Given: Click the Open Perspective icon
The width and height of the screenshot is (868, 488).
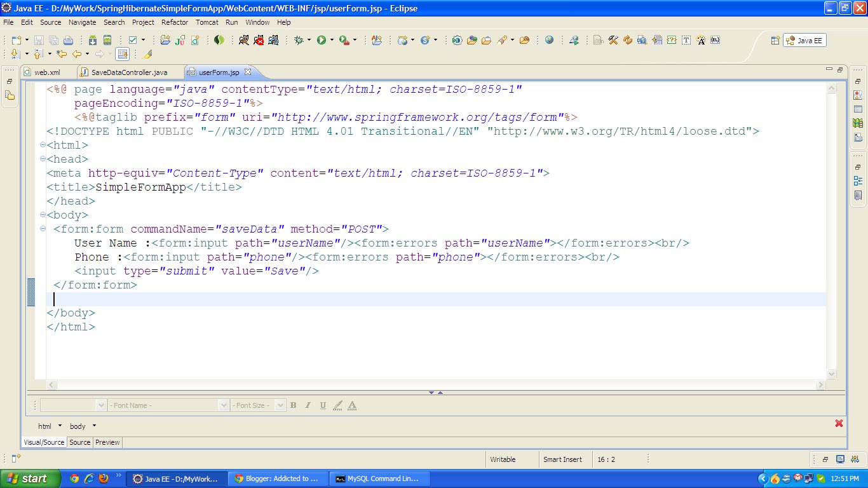Looking at the screenshot, I should [x=775, y=39].
